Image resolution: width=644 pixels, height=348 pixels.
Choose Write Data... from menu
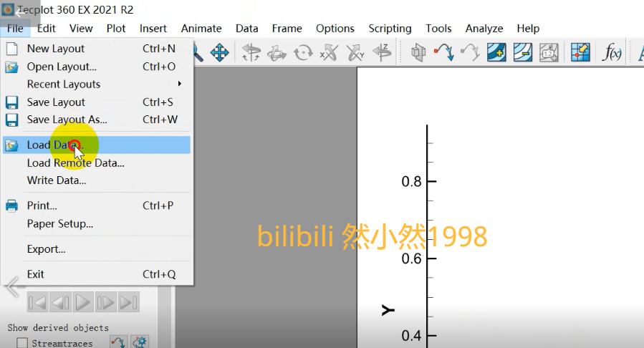click(x=97, y=180)
